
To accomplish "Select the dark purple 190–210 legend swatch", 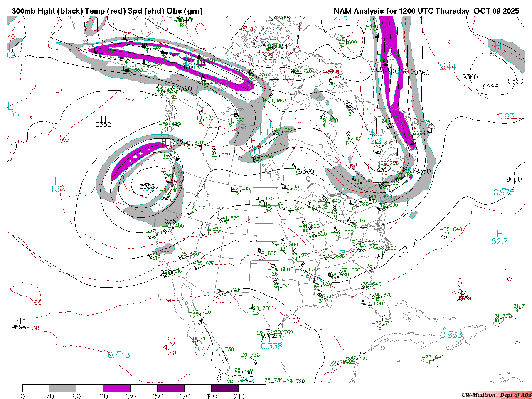I will 225,388.
